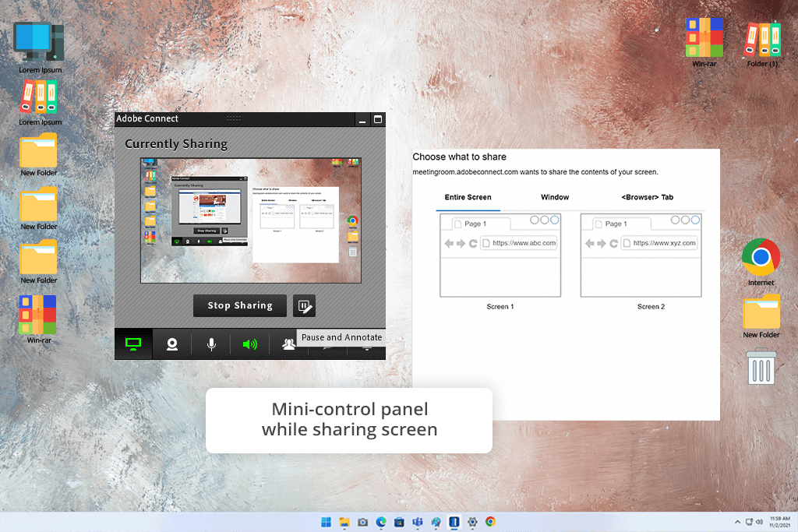Click the Adobe Connect title bar grip dots

(x=234, y=118)
